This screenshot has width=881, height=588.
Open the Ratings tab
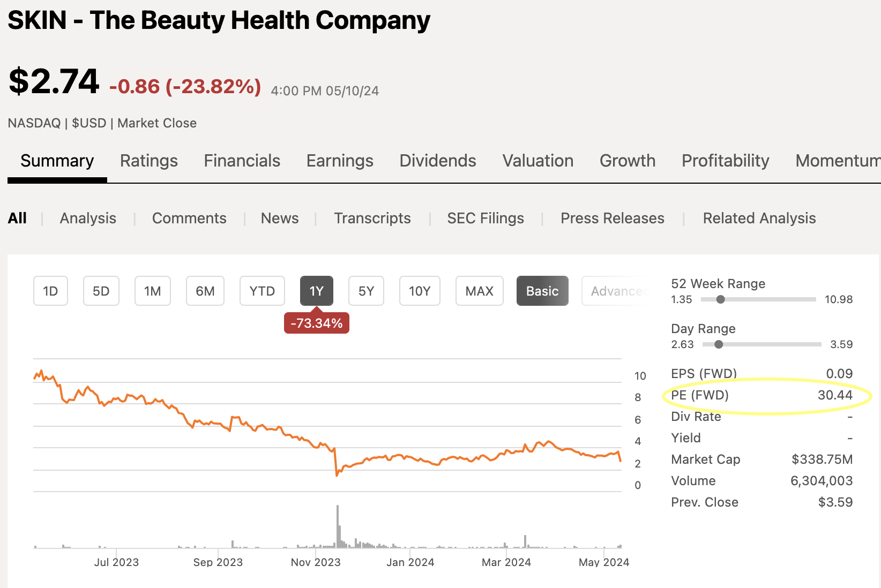point(149,161)
